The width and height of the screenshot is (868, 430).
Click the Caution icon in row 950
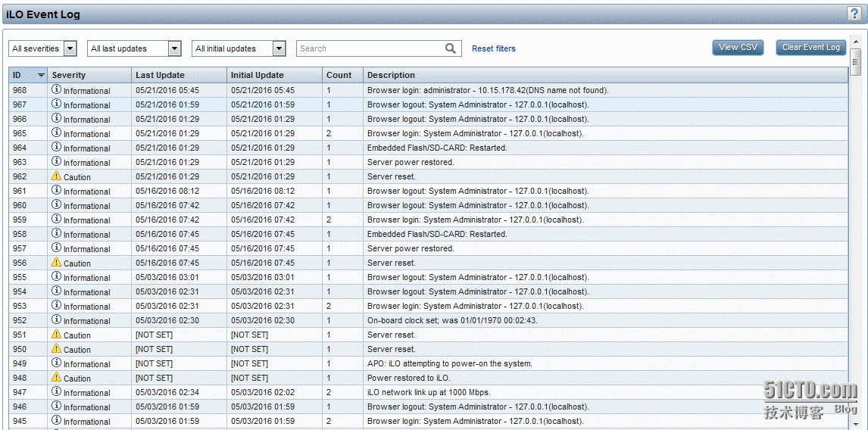coord(57,348)
